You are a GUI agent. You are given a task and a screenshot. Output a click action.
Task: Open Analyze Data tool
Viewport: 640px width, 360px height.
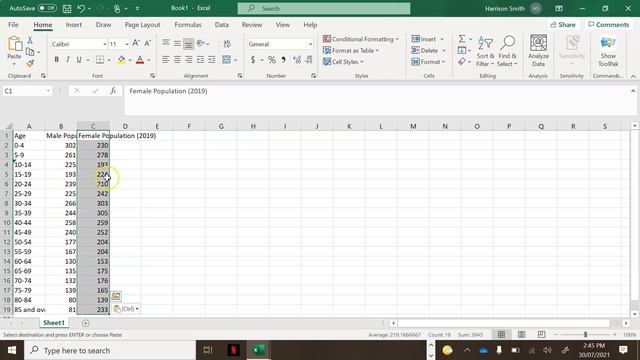(x=538, y=51)
